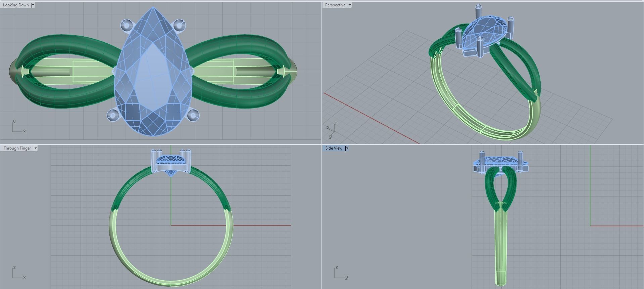Open the Perspective viewport dropdown arrow
The image size is (644, 289).
coord(350,5)
